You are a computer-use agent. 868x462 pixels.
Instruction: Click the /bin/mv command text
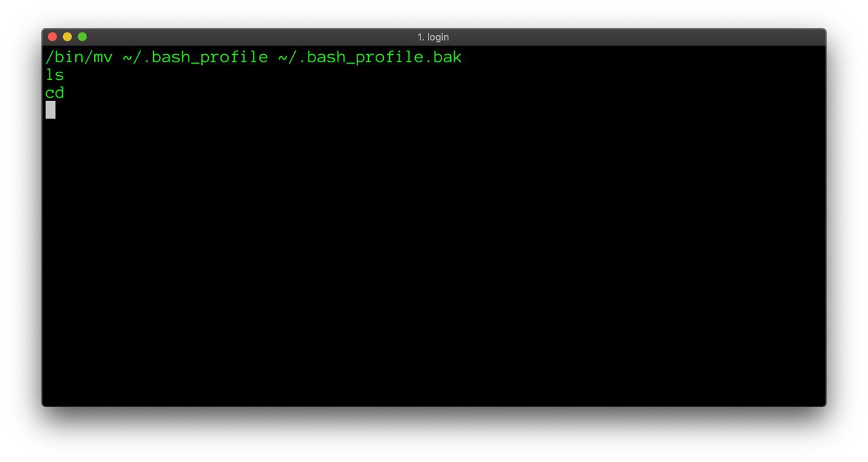point(79,58)
